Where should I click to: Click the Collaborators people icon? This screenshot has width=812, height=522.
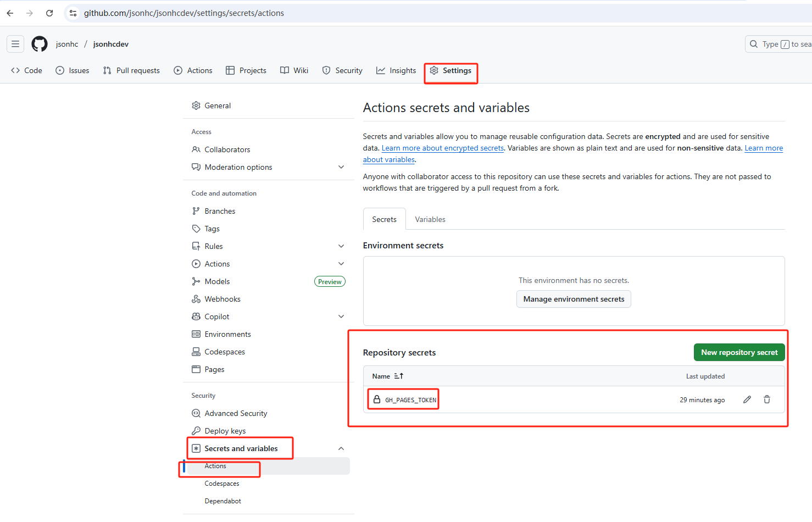[196, 149]
